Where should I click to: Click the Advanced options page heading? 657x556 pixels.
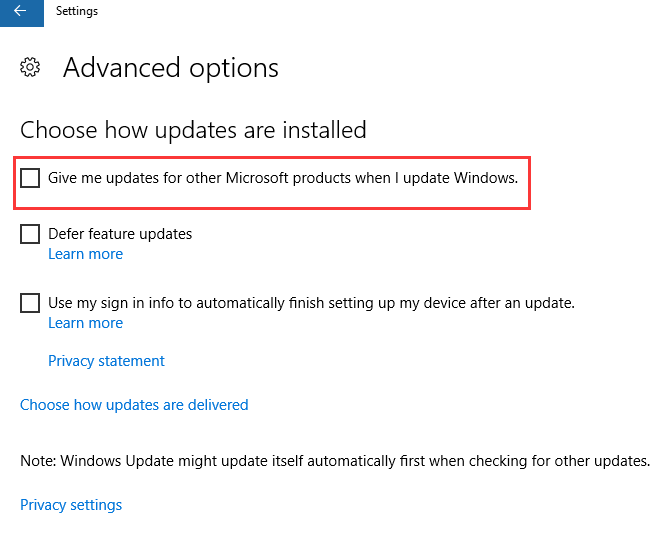click(x=171, y=68)
